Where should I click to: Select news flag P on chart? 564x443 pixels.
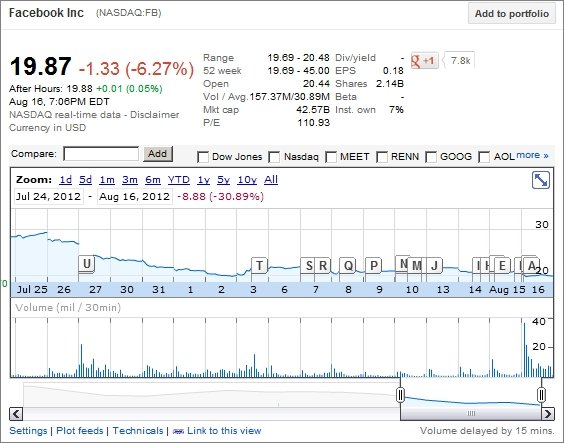373,266
